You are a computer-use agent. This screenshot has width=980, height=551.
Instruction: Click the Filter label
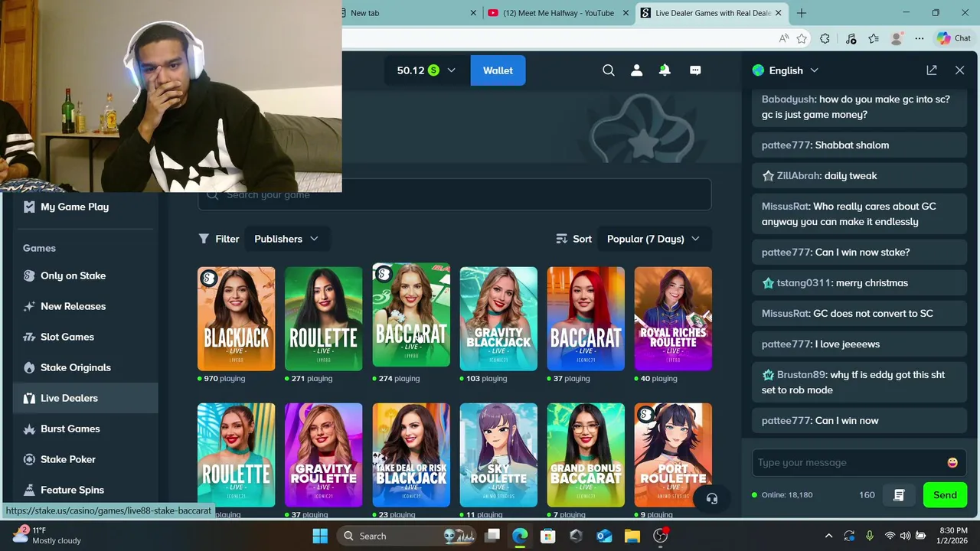click(x=227, y=239)
